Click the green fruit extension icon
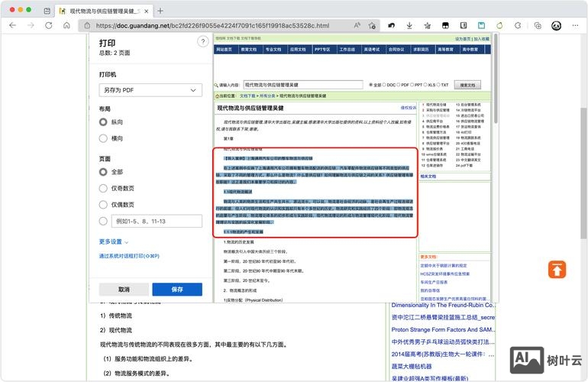 pos(499,25)
